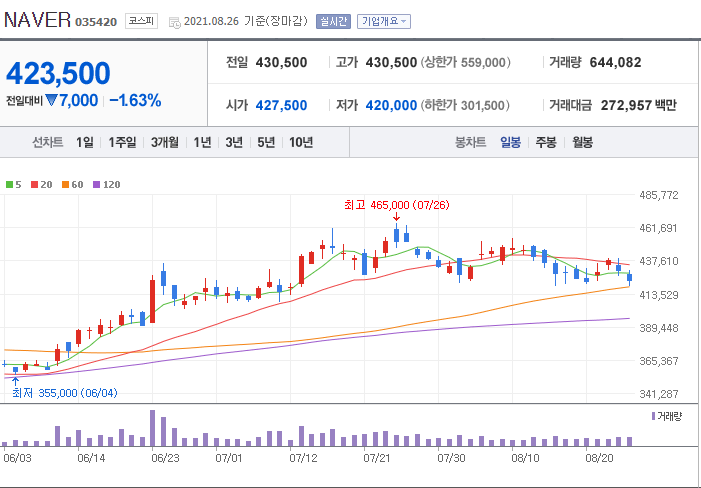This screenshot has width=701, height=488.
Task: Click the 코스피 market label
Action: coord(141,21)
